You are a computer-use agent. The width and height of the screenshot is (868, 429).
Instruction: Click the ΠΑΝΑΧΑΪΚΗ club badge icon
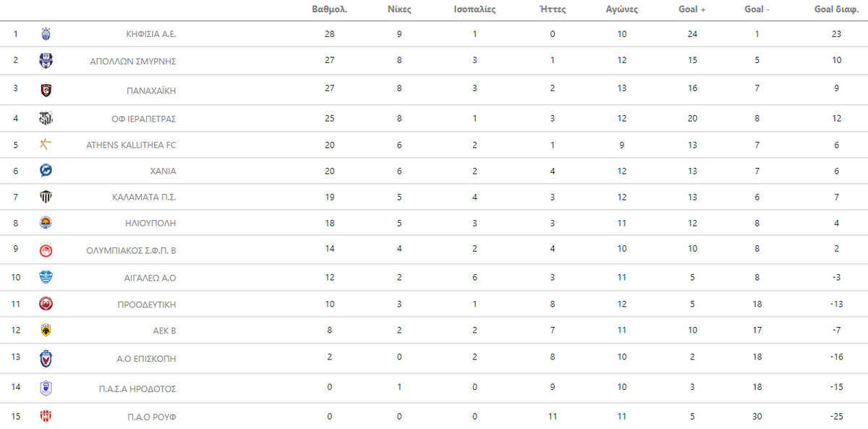pyautogui.click(x=46, y=90)
